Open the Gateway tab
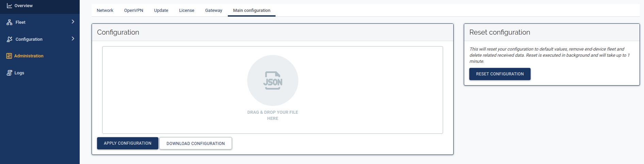The width and height of the screenshot is (644, 164). (214, 11)
